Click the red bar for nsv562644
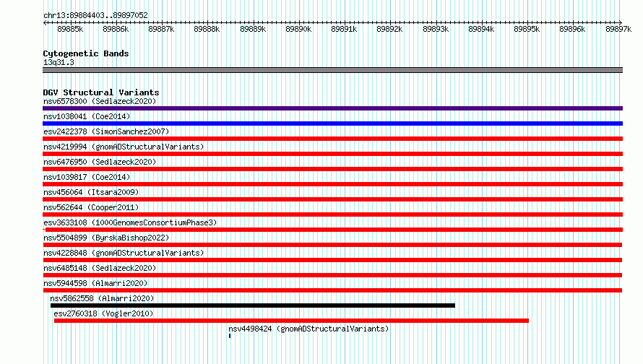This screenshot has width=643, height=364. coord(332,214)
